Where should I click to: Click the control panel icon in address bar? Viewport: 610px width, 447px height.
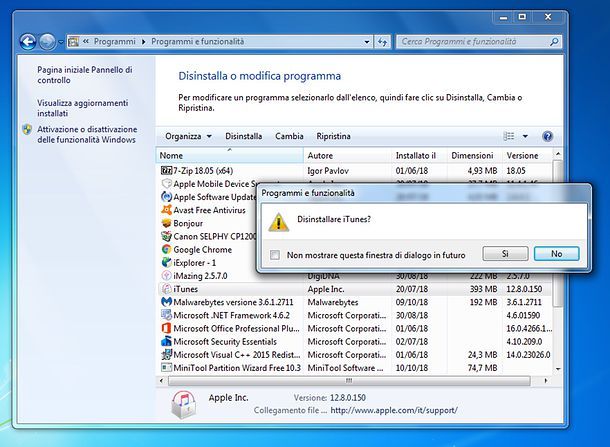coord(74,42)
